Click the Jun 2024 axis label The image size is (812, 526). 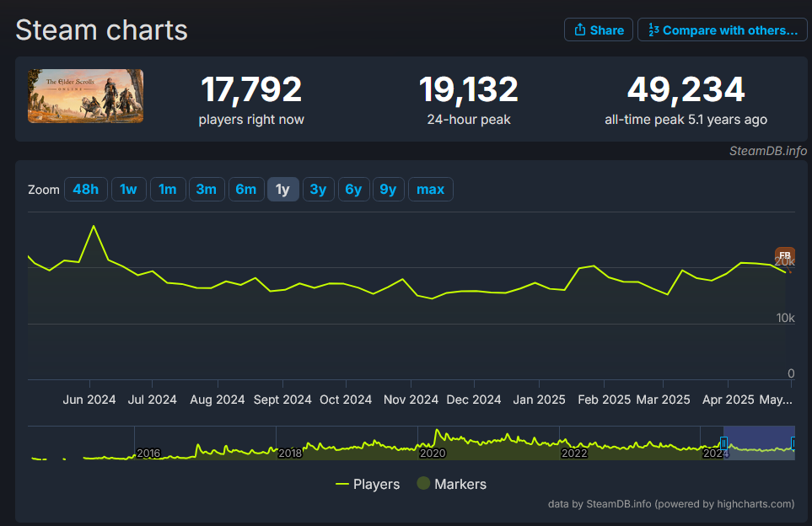pyautogui.click(x=89, y=400)
